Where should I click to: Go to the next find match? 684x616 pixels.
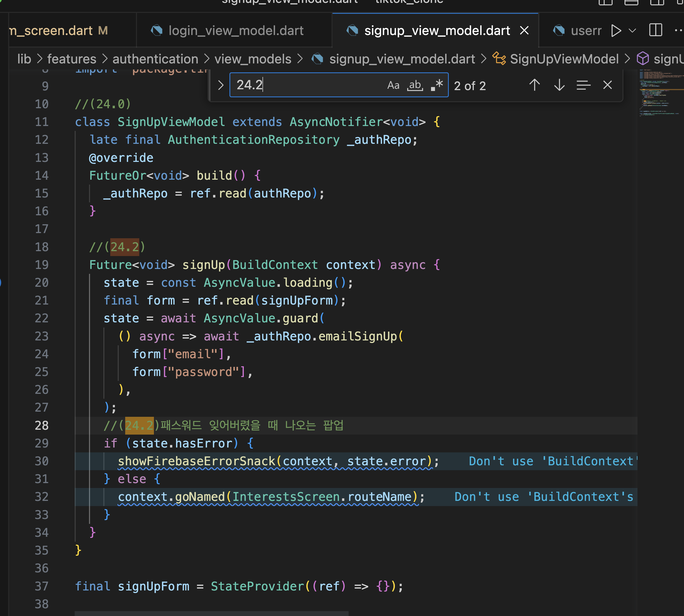click(x=559, y=85)
